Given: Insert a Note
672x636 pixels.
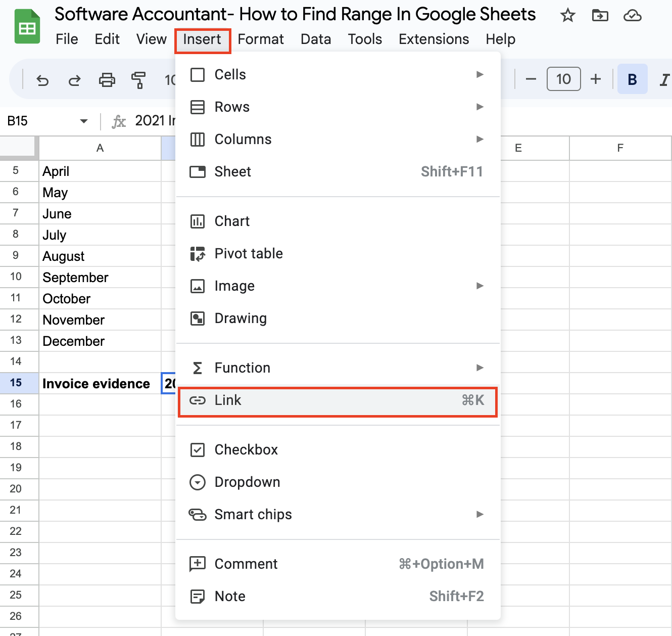Looking at the screenshot, I should tap(338, 597).
